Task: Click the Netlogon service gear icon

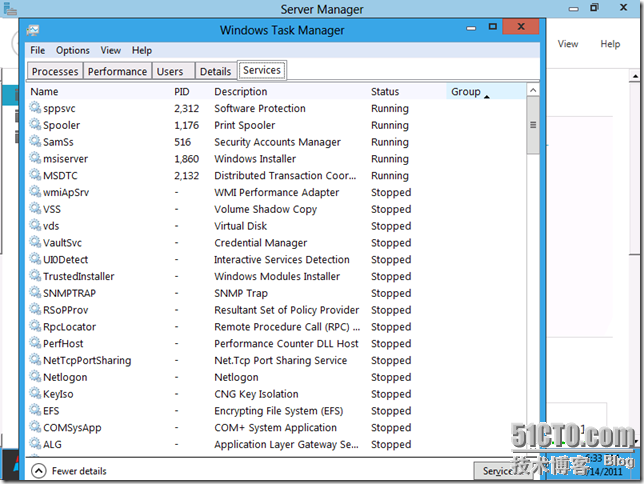Action: click(x=35, y=377)
